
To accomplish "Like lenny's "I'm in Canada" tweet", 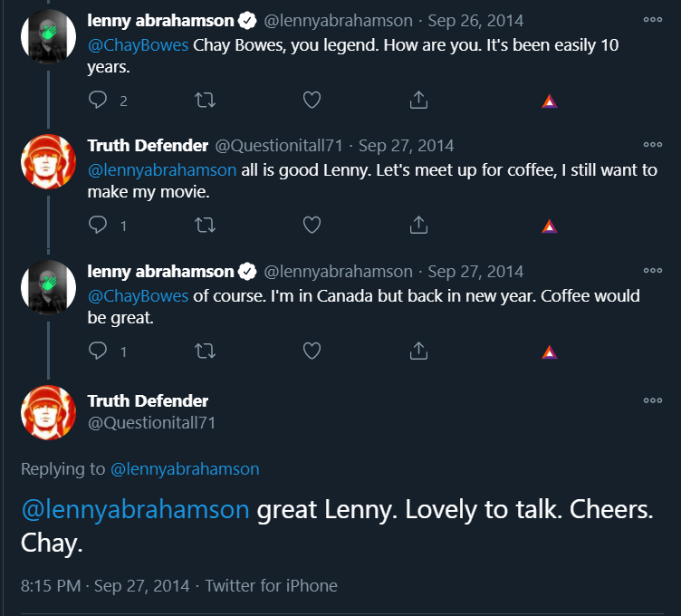I will tap(312, 351).
